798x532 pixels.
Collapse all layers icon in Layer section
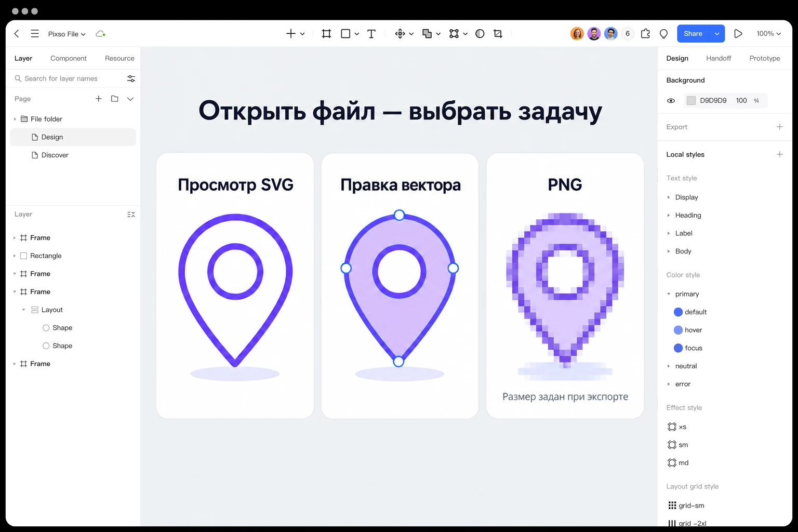(131, 215)
